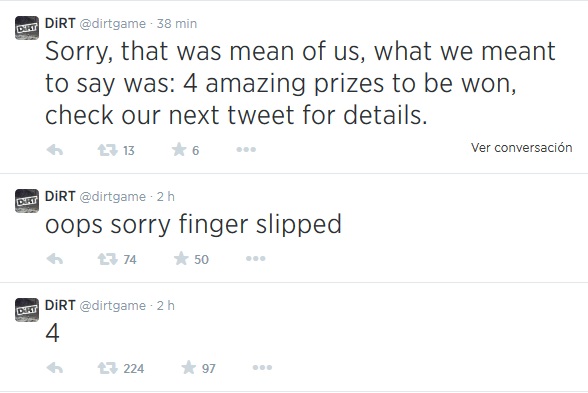Reply to the '4' tweet

click(55, 368)
